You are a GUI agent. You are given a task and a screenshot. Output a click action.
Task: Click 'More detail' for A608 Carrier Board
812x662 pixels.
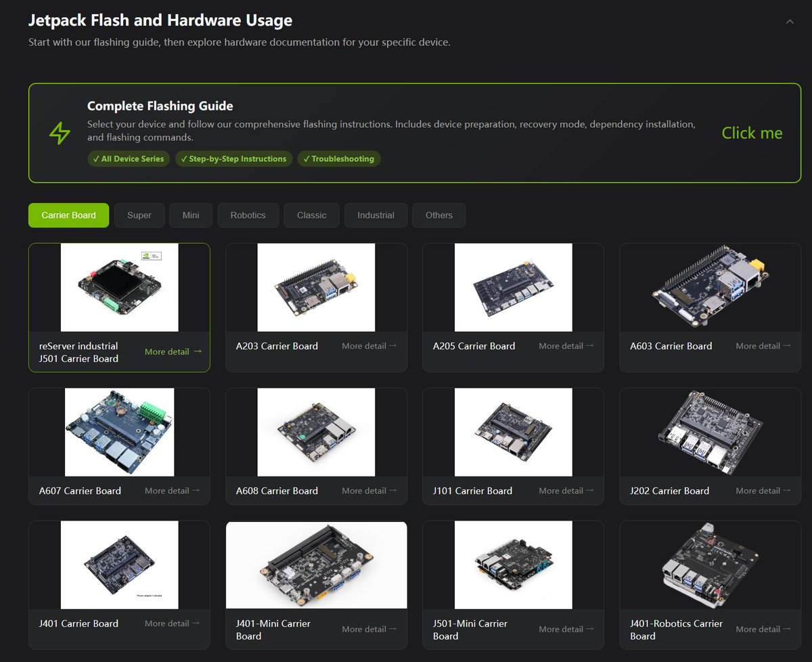pos(369,491)
